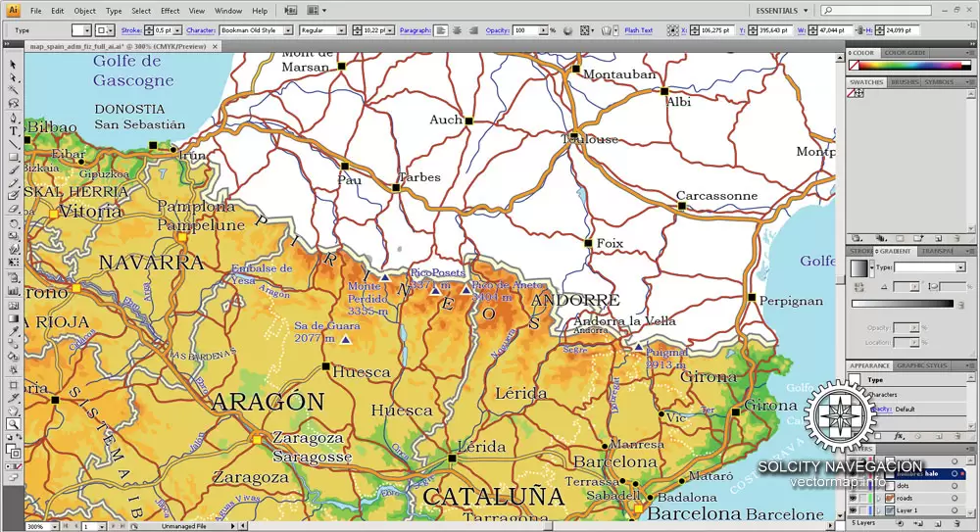Open the Object menu

click(85, 11)
